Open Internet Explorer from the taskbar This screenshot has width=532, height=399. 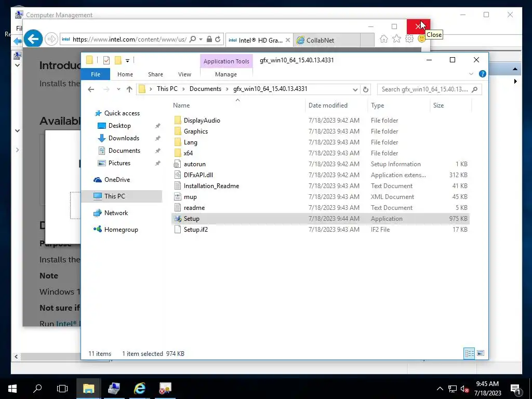tap(139, 389)
